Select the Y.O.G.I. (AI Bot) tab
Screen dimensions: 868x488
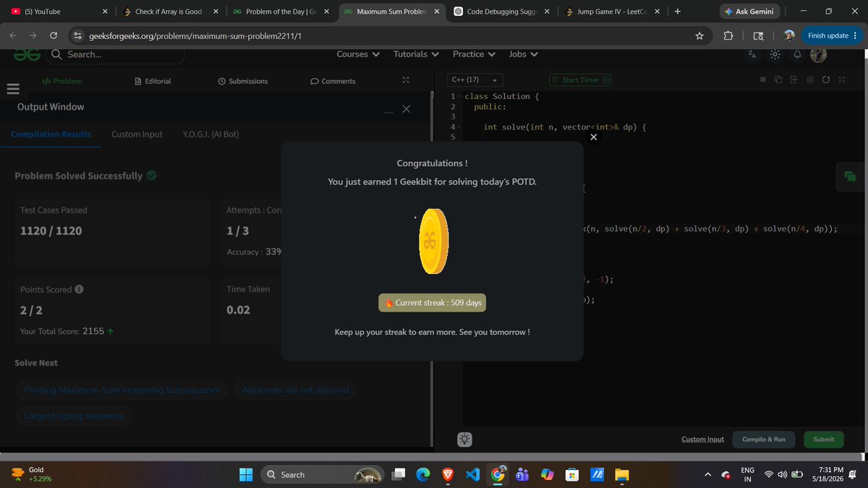coord(211,134)
